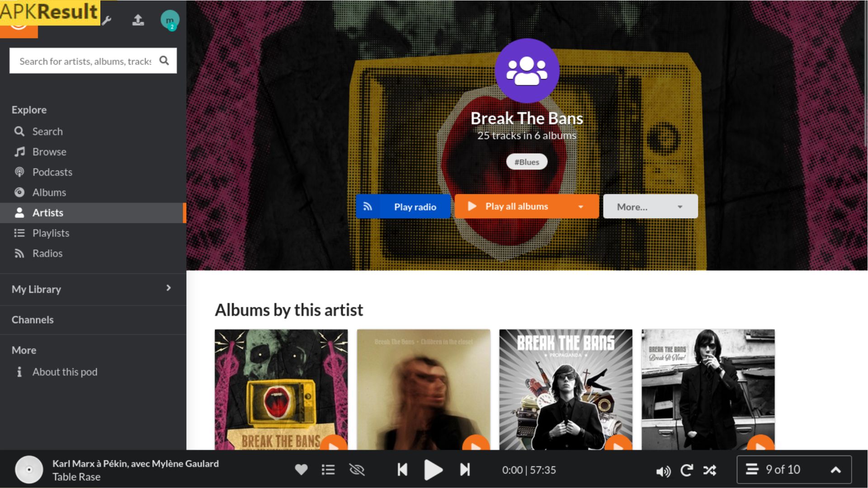Image resolution: width=868 pixels, height=488 pixels.
Task: Click Play all albums button
Action: pyautogui.click(x=517, y=206)
